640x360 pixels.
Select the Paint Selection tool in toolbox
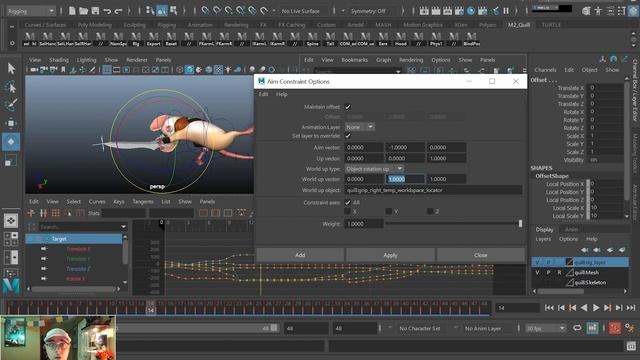[11, 104]
